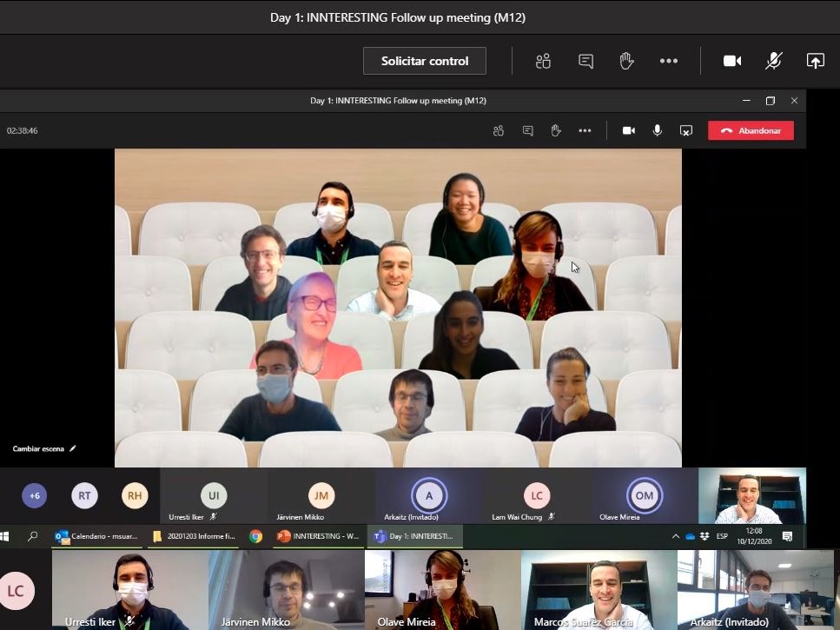840x630 pixels.
Task: Toggle the camera in the main toolbar
Action: [732, 61]
